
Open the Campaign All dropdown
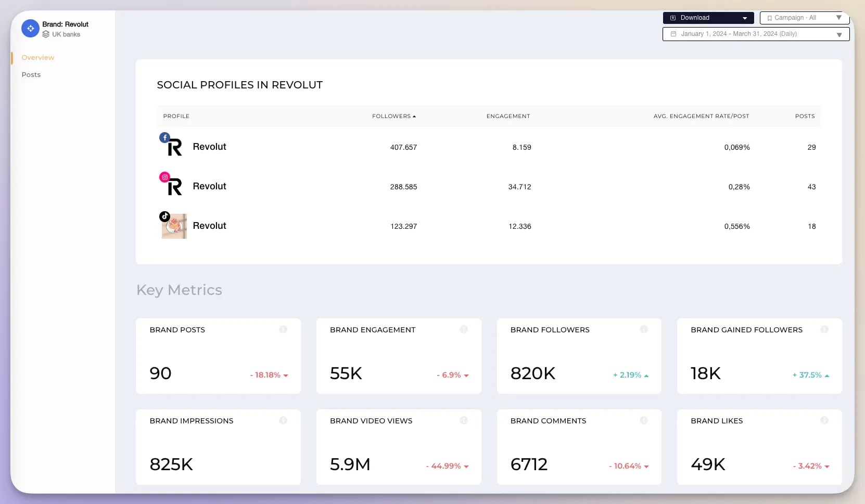(x=805, y=18)
